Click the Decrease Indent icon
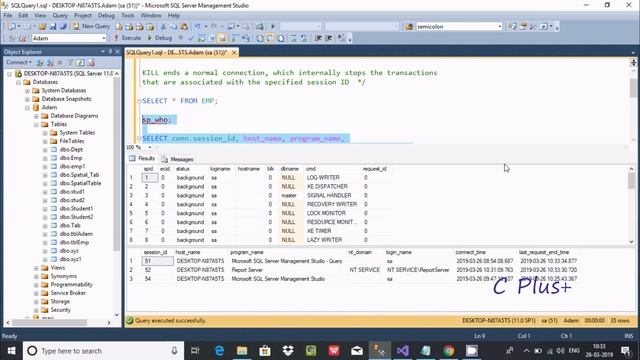The height and width of the screenshot is (360, 640). tap(318, 38)
